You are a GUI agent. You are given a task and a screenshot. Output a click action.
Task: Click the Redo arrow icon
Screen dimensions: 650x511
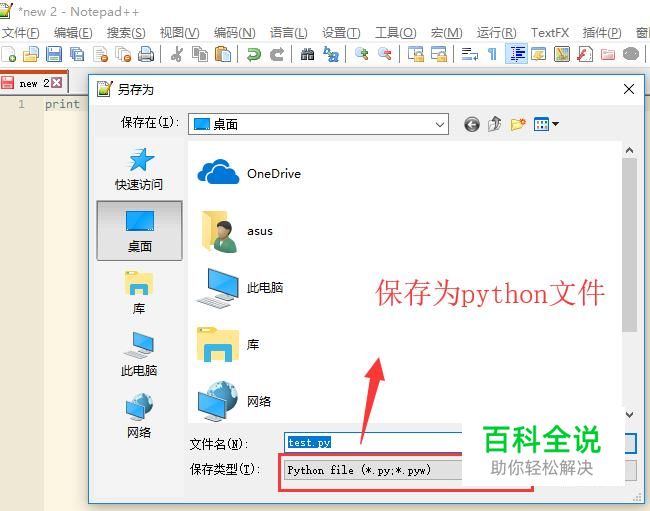tap(277, 54)
